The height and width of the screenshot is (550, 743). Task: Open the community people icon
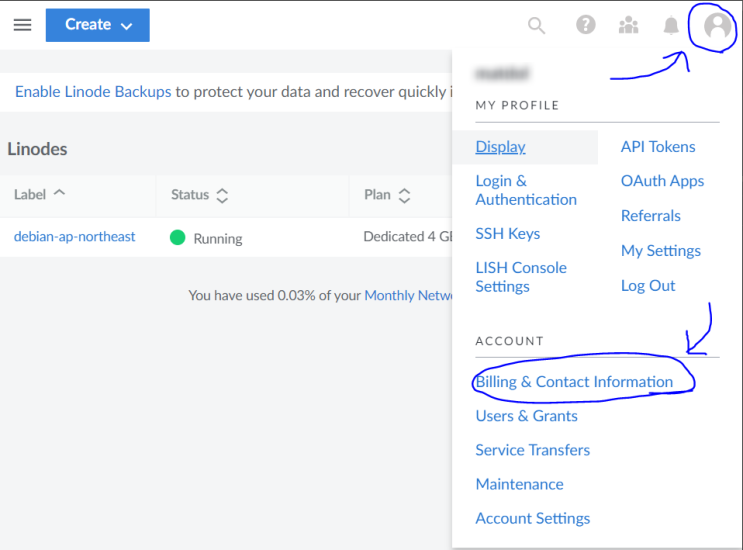tap(629, 25)
